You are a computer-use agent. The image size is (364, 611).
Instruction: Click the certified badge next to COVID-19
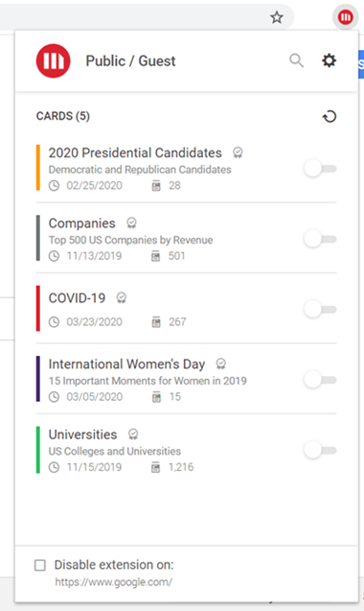tap(122, 298)
